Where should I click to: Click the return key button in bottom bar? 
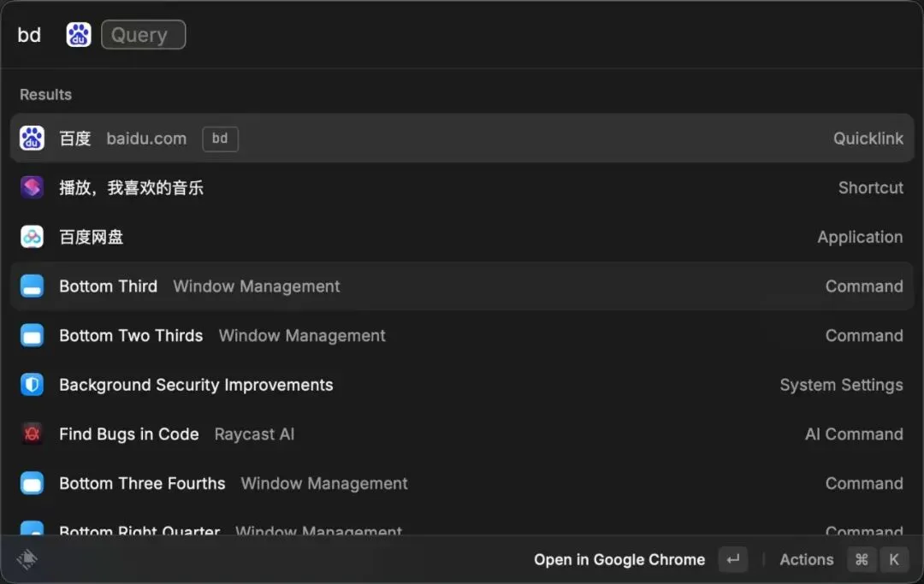733,559
